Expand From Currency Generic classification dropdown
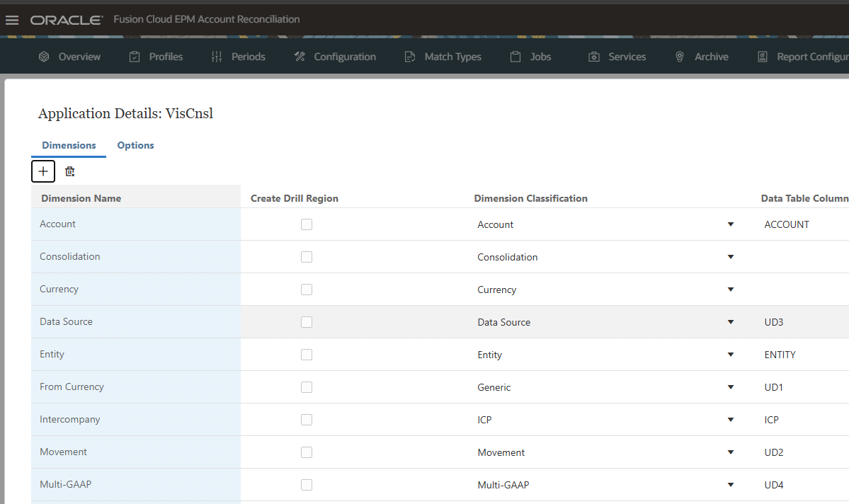 point(731,387)
